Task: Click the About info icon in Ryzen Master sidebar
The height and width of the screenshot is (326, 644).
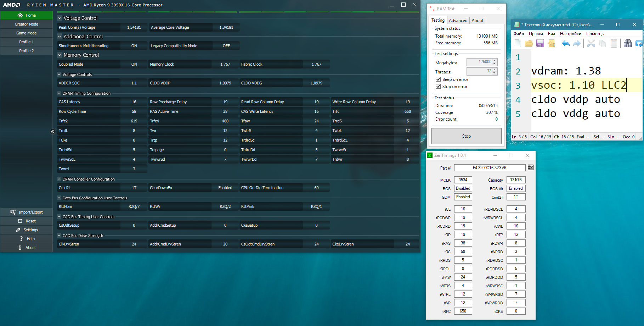Action: coord(20,248)
